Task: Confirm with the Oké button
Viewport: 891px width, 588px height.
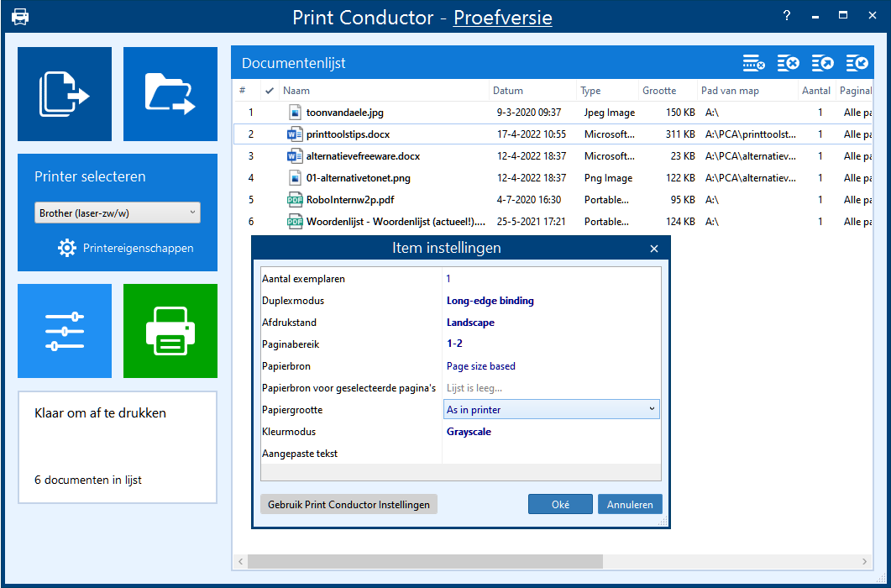Action: pos(560,504)
